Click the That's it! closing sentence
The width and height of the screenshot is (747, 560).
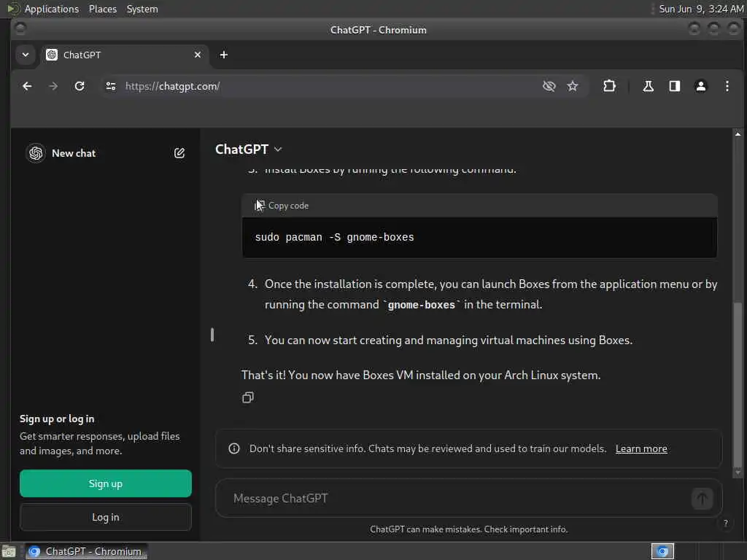click(x=421, y=376)
